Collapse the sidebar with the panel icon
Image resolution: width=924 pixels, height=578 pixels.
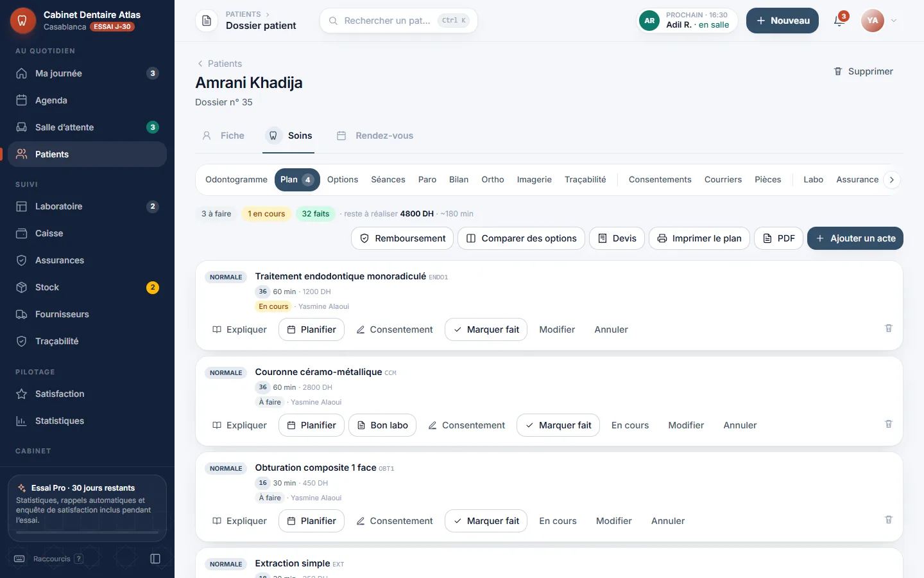[155, 559]
